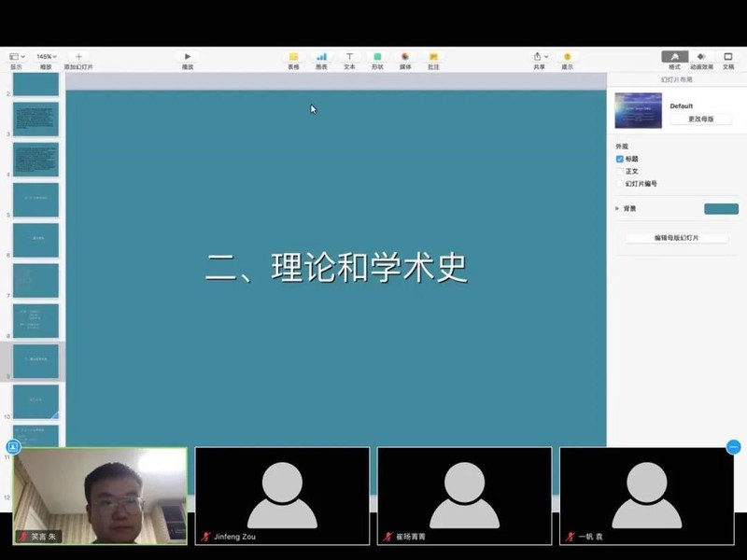Screen dimensions: 747x560
Task: Insert a table with the 表格 icon
Action: 293,57
